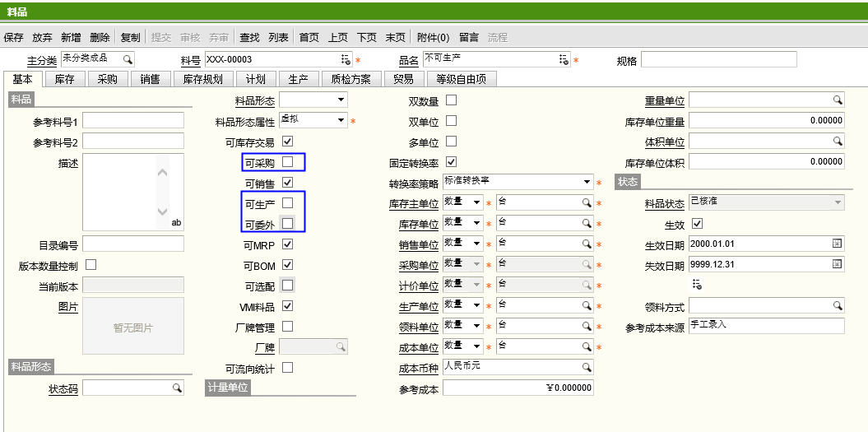
Task: Open lookup icon in 领料方式 field
Action: pyautogui.click(x=838, y=305)
